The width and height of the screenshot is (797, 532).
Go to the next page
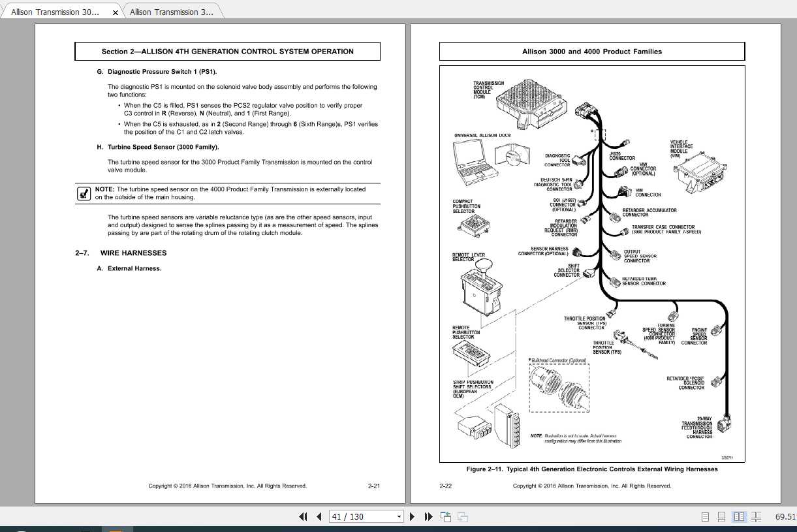412,516
